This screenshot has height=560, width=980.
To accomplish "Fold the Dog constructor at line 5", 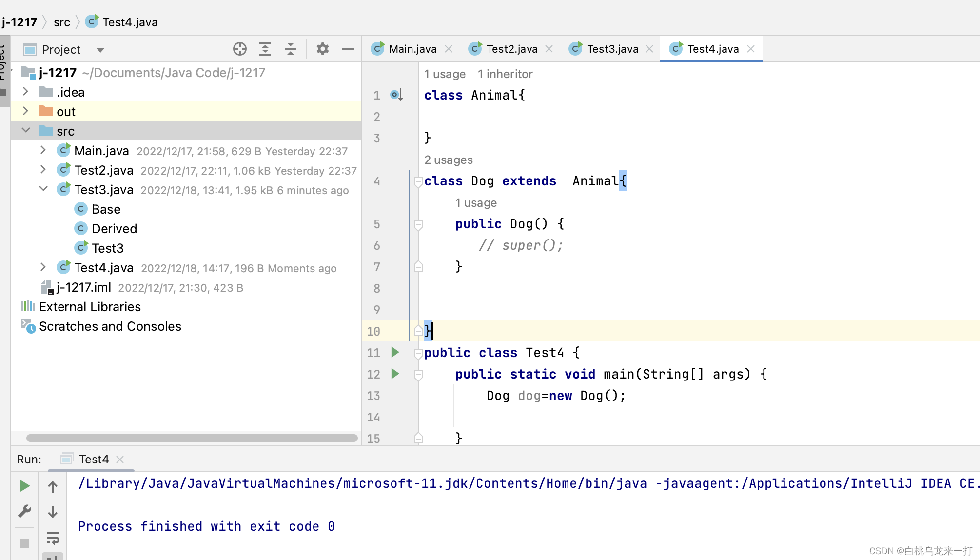I will tap(418, 224).
